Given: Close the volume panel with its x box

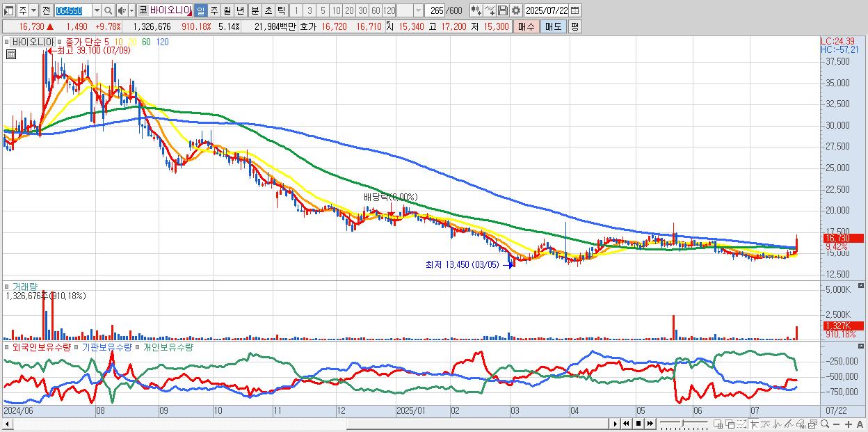Looking at the screenshot, I should click(862, 285).
